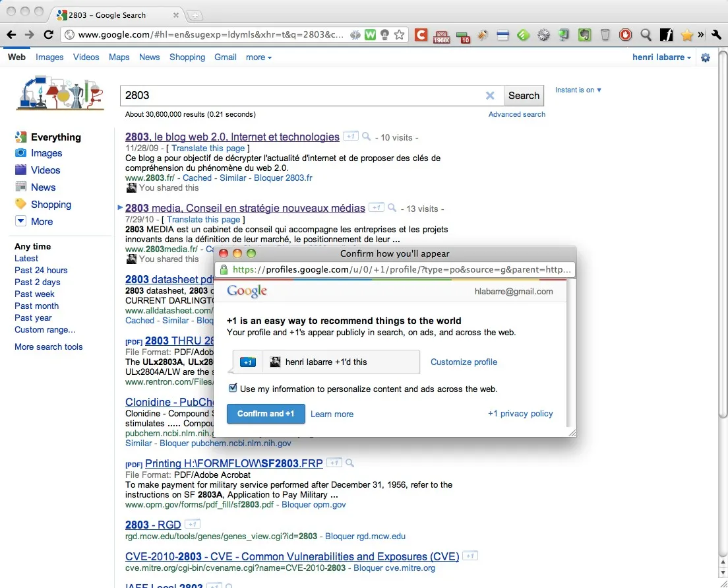Click the extension icon with badge 10
The width and height of the screenshot is (728, 588).
click(x=463, y=36)
